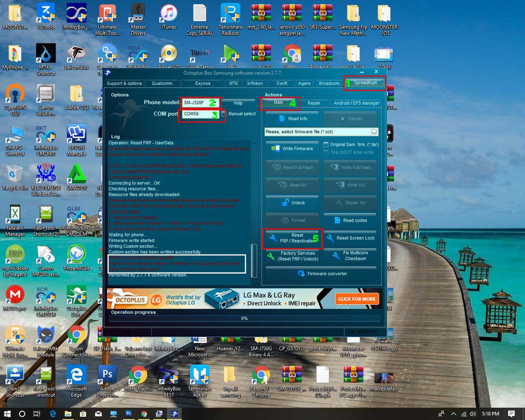This screenshot has width=525, height=420.
Task: Click the Write Firmware button
Action: [x=292, y=149]
